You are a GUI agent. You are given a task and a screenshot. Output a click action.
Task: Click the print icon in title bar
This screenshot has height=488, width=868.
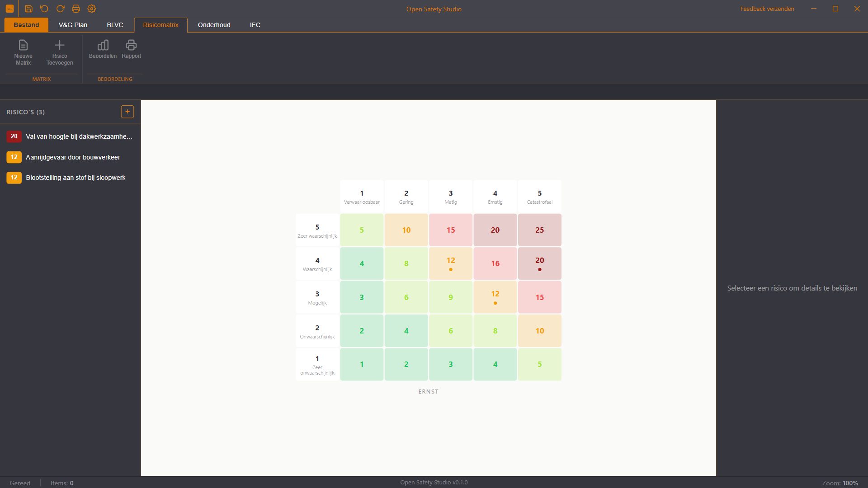(x=76, y=9)
